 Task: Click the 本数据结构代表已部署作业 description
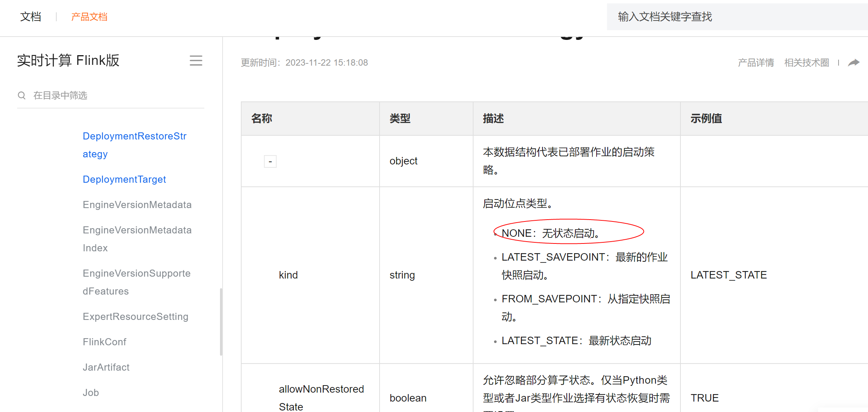pyautogui.click(x=569, y=161)
